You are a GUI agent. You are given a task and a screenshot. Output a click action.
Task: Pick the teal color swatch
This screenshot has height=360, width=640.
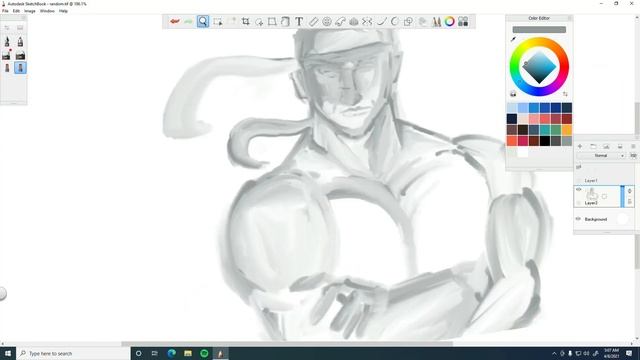(545, 130)
